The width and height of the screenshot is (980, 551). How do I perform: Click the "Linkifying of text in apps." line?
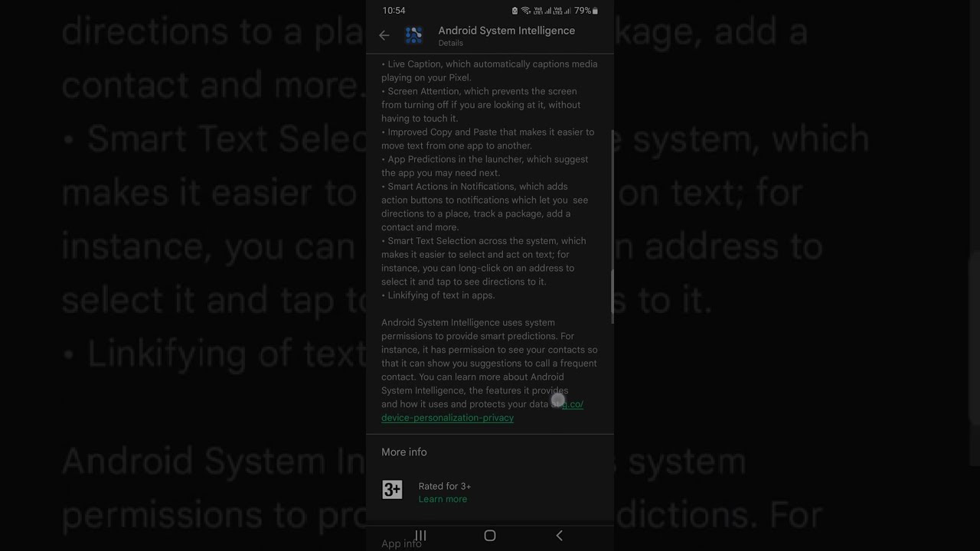(439, 295)
